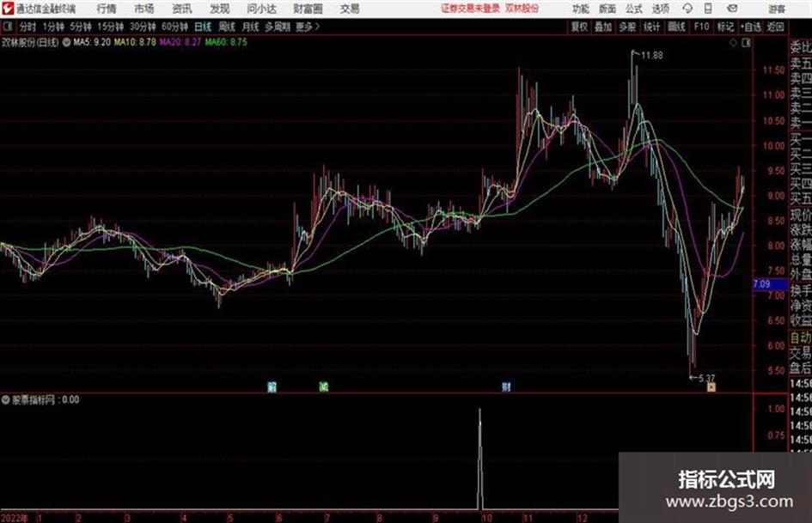Switch to the 30分钟 period tab
Image resolution: width=812 pixels, height=523 pixels.
(143, 27)
